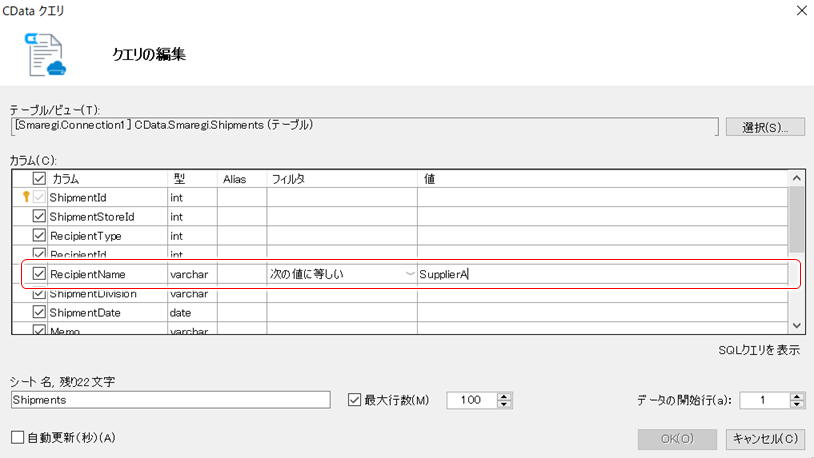
Task: Click the data start row field
Action: tap(764, 400)
